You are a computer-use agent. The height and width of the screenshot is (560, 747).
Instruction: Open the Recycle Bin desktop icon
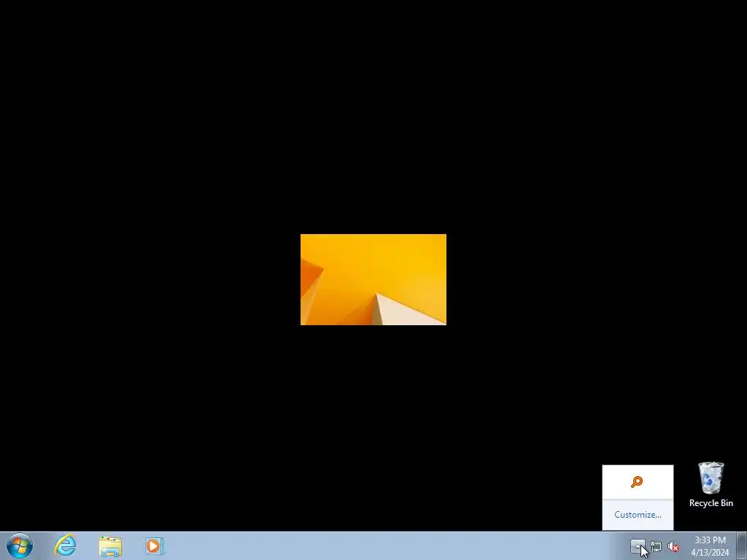711,485
